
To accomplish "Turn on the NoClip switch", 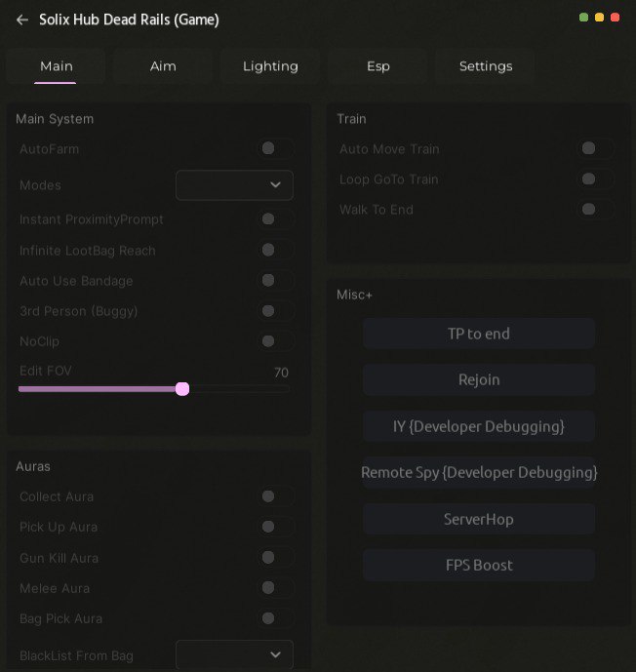I will coord(275,341).
